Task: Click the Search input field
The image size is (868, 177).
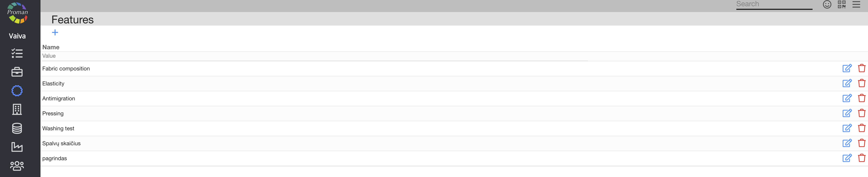Action: click(x=774, y=4)
